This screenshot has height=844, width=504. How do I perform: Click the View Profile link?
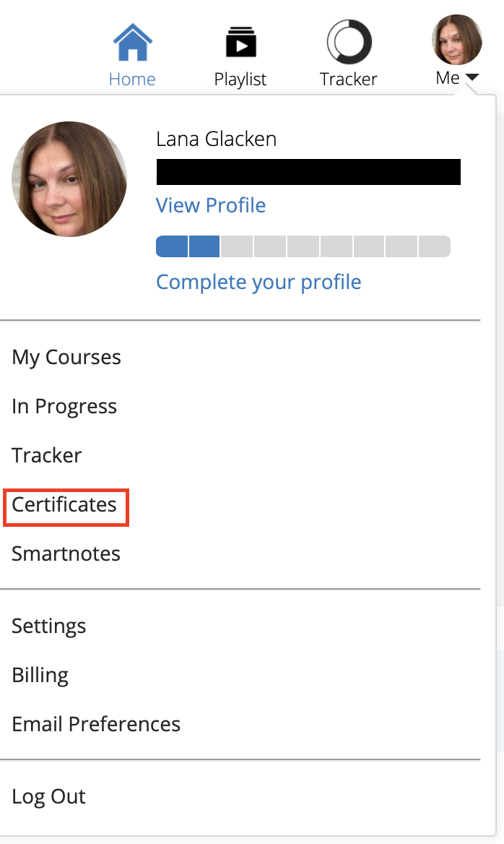click(210, 205)
